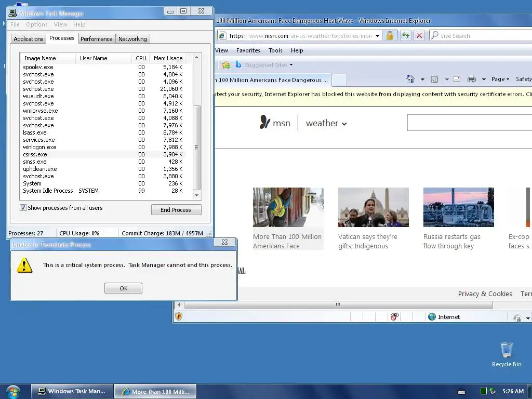Image resolution: width=532 pixels, height=399 pixels.
Task: Sort by the Image Name column header
Action: point(48,58)
